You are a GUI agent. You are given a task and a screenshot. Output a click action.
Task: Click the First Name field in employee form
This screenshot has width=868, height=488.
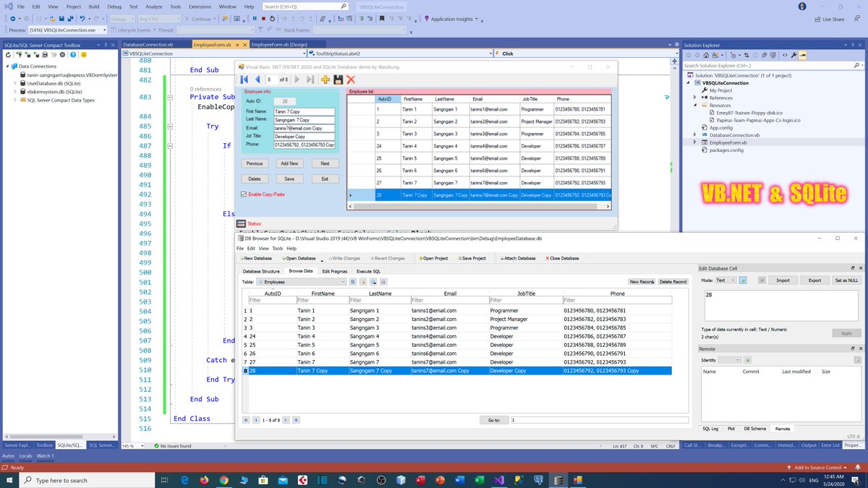304,112
